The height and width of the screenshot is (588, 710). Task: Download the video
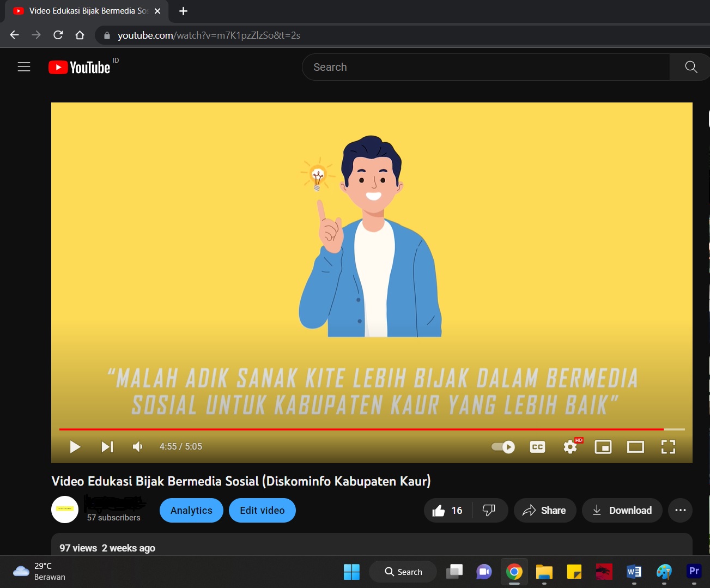pyautogui.click(x=622, y=511)
